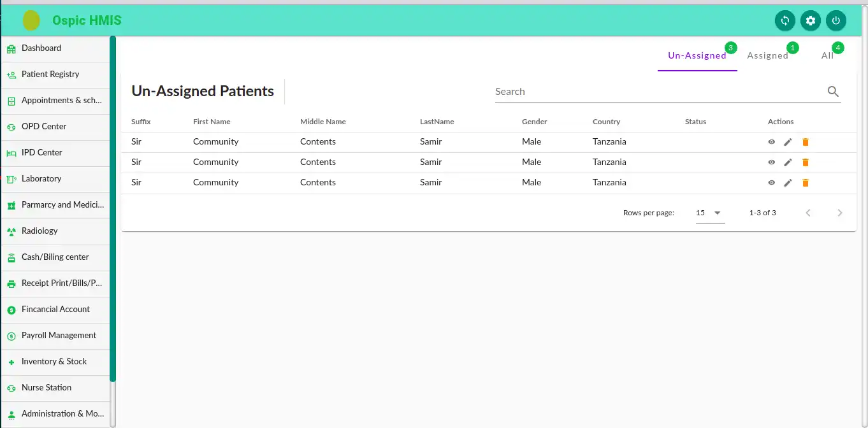Click the search magnifier icon
The image size is (868, 428).
pos(833,92)
